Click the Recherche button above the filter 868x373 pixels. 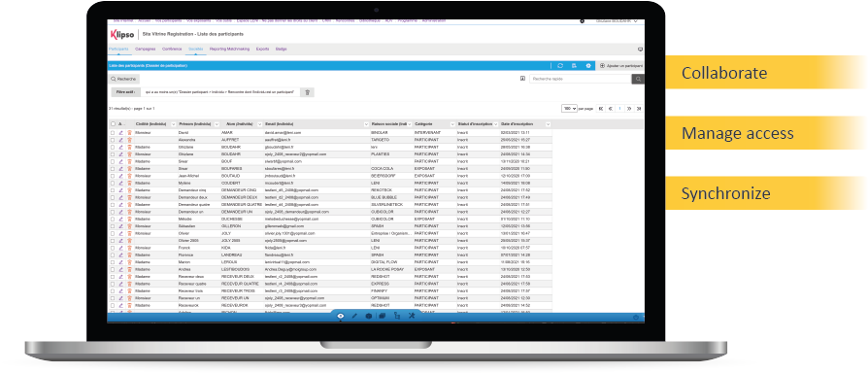[x=123, y=79]
